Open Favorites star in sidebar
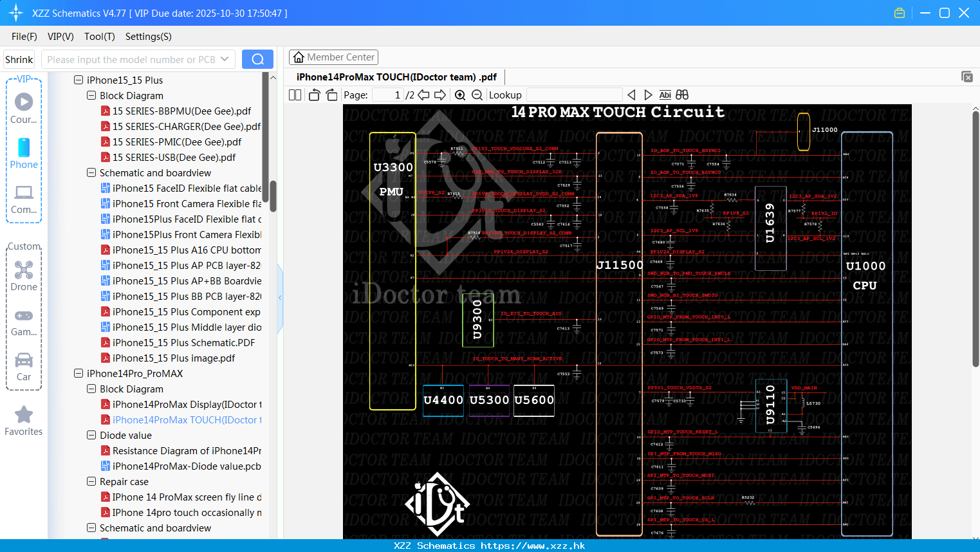Screen dimensions: 980x552 click(x=24, y=421)
